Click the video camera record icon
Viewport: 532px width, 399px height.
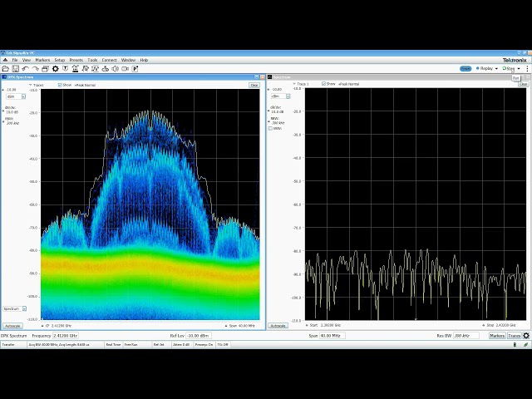(126, 69)
